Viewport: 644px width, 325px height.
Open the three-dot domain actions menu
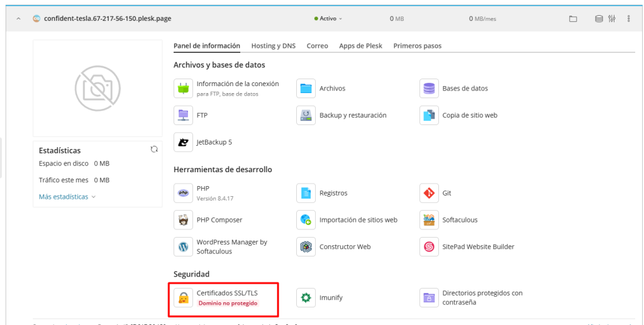click(x=629, y=19)
